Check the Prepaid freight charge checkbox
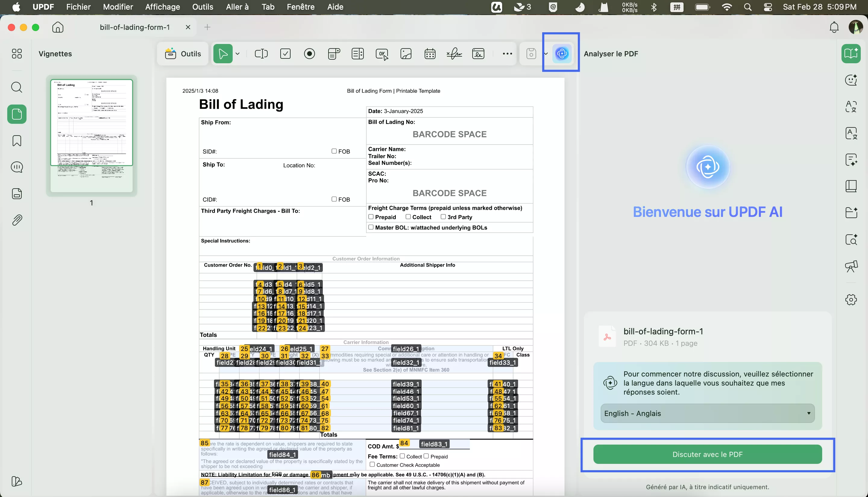868x497 pixels. click(371, 217)
